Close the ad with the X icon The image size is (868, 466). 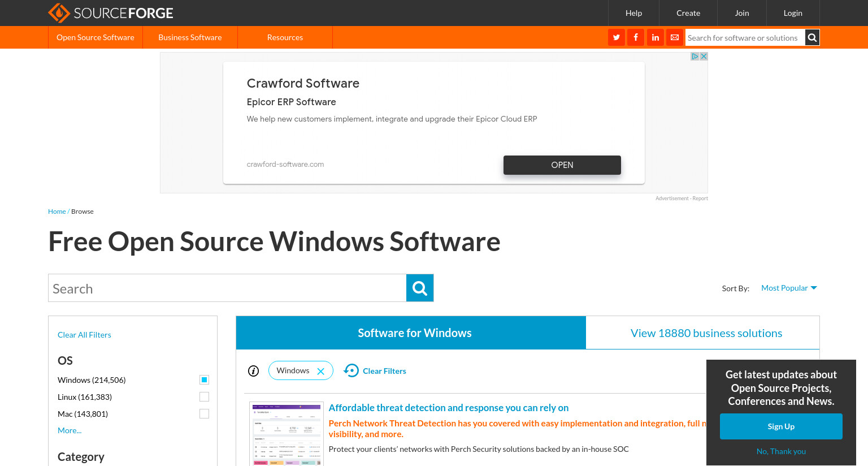pos(704,57)
